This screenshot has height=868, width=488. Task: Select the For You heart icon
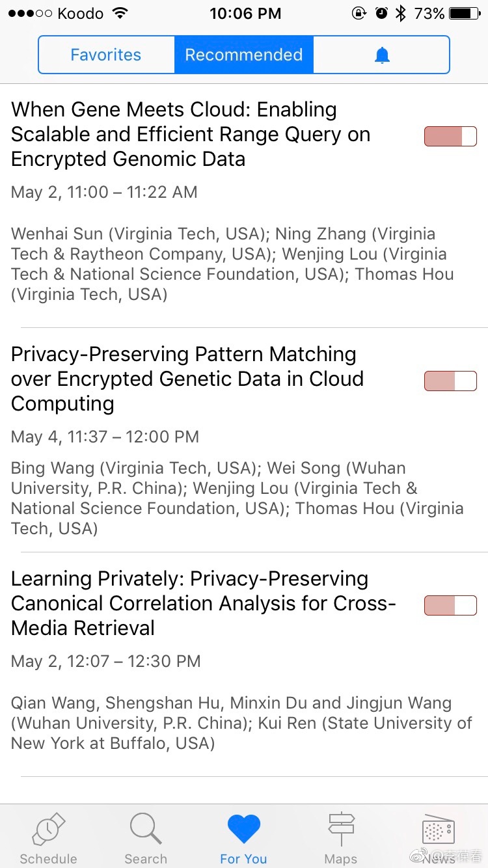tap(243, 830)
